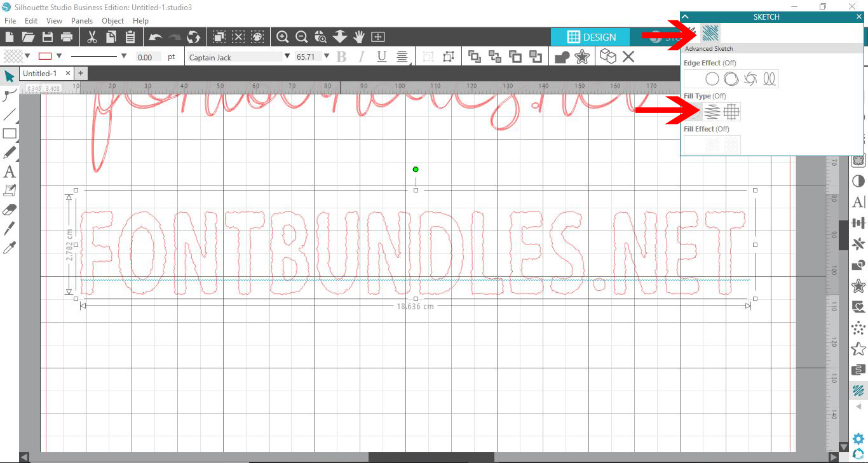Select loops Edge Effect option

(x=769, y=79)
